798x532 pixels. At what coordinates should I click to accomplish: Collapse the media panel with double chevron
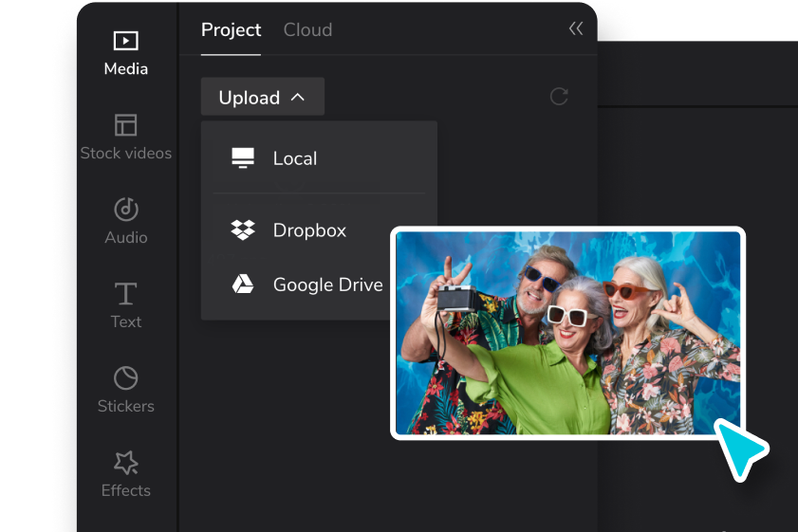[576, 28]
